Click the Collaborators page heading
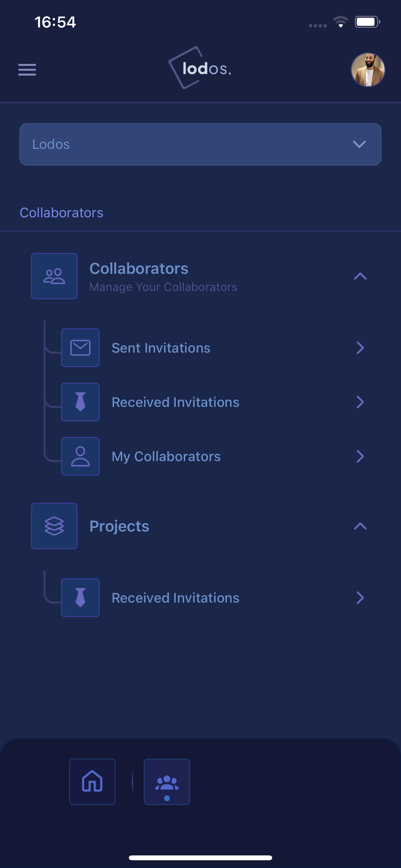The height and width of the screenshot is (868, 401). (61, 212)
